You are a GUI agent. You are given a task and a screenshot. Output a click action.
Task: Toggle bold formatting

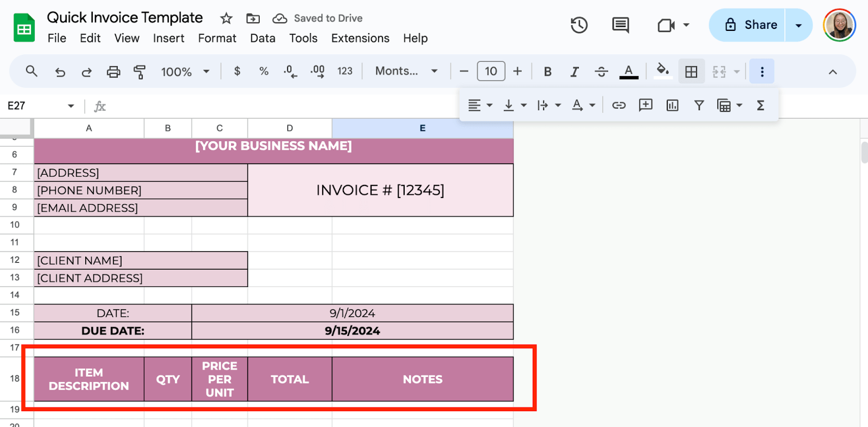pos(547,72)
